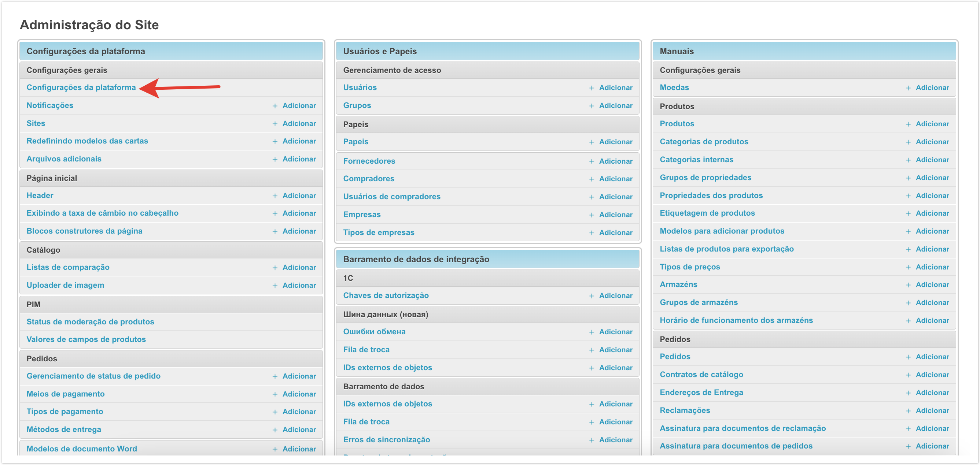980x465 pixels.
Task: Add a new Fornecedores entry
Action: (x=615, y=161)
